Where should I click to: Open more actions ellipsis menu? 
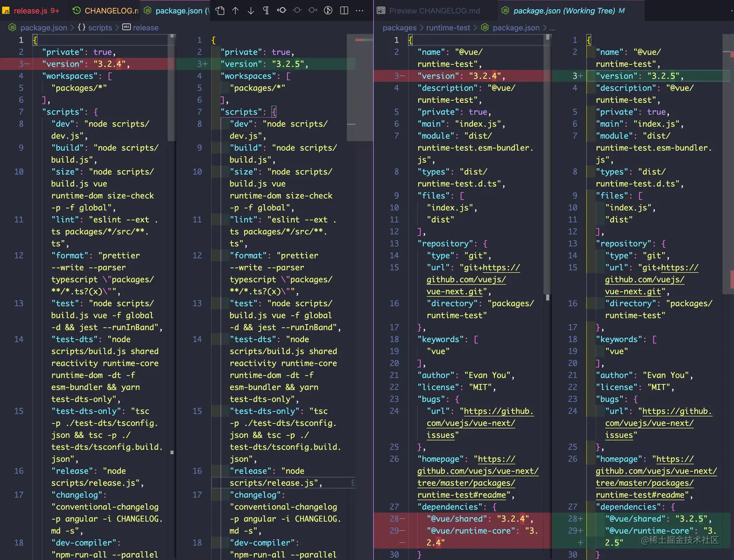pos(360,11)
